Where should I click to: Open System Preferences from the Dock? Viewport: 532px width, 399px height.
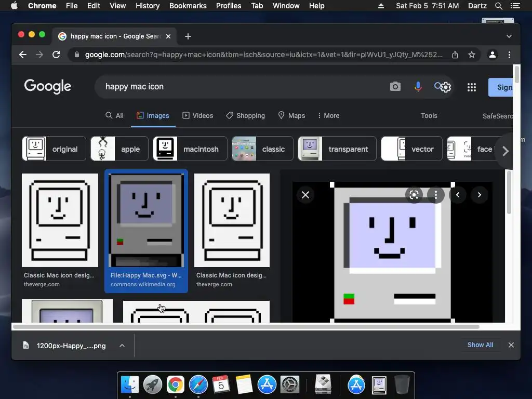pyautogui.click(x=289, y=384)
